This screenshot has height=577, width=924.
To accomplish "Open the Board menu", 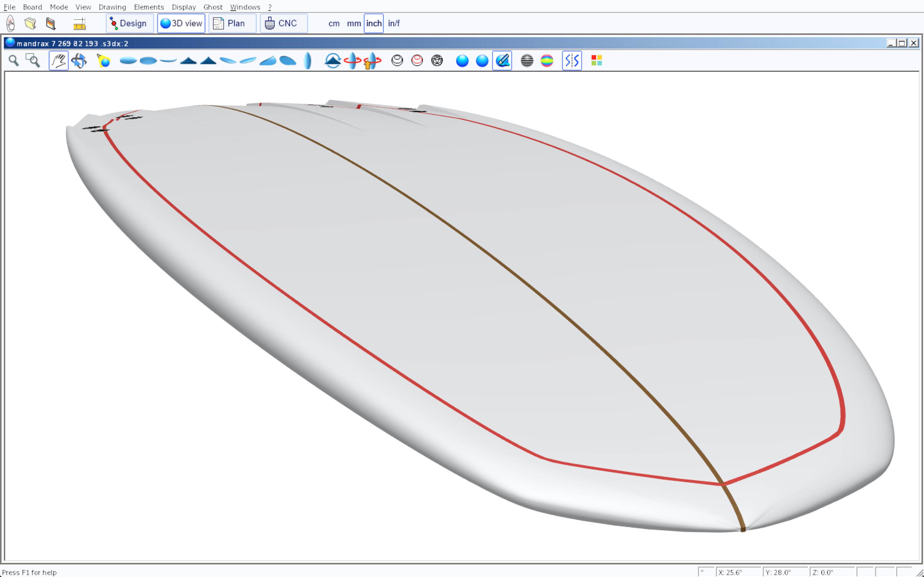I will [32, 7].
